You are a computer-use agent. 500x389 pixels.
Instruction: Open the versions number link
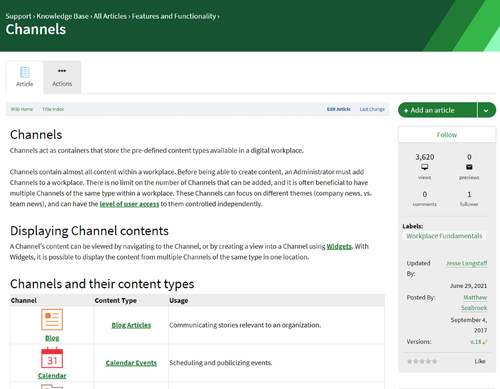click(x=476, y=342)
